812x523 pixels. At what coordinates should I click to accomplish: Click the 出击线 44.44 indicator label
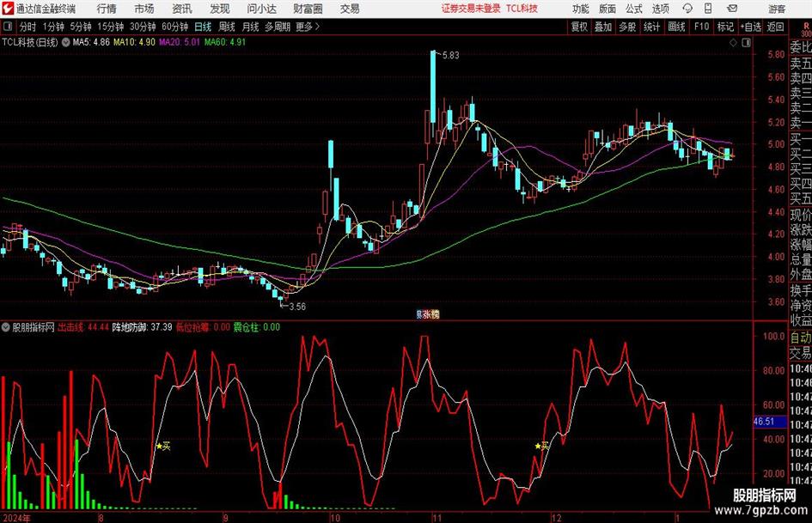point(83,327)
